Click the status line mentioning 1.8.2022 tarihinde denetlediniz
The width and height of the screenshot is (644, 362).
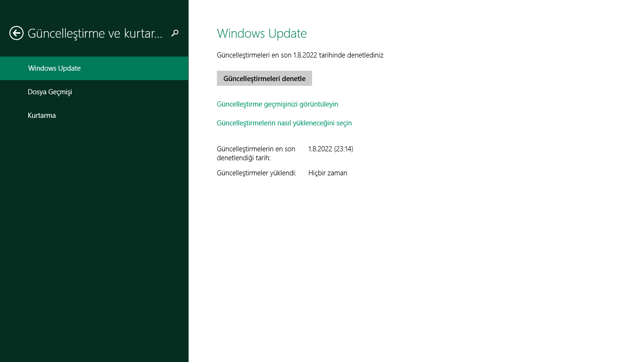pyautogui.click(x=300, y=55)
